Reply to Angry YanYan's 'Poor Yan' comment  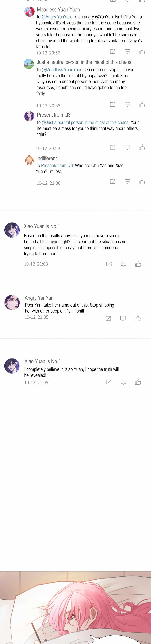pos(123,318)
